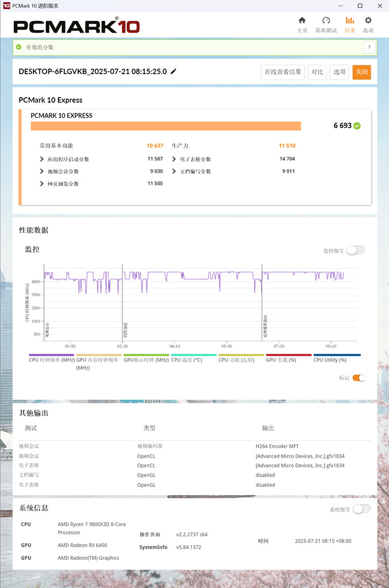The height and width of the screenshot is (588, 389).
Task: Click the green check beside 6 693
Action: point(357,126)
